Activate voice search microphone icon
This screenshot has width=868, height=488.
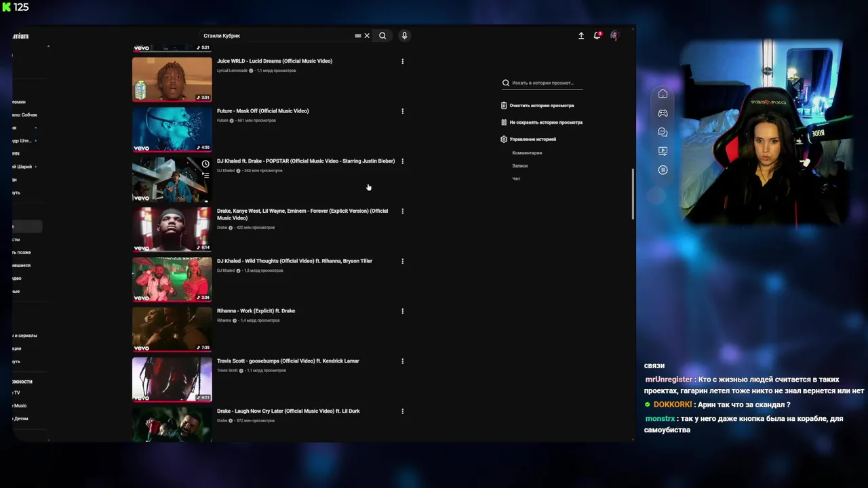pos(404,36)
